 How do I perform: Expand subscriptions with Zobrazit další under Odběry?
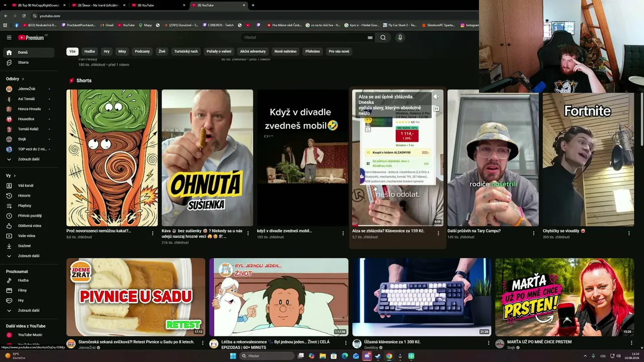(x=28, y=159)
